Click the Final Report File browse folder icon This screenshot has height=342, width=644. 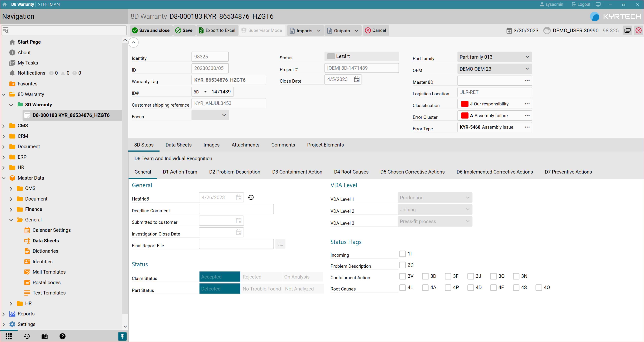tap(280, 244)
